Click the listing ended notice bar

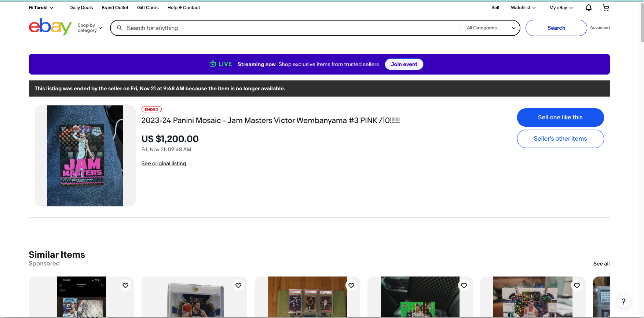[x=319, y=88]
